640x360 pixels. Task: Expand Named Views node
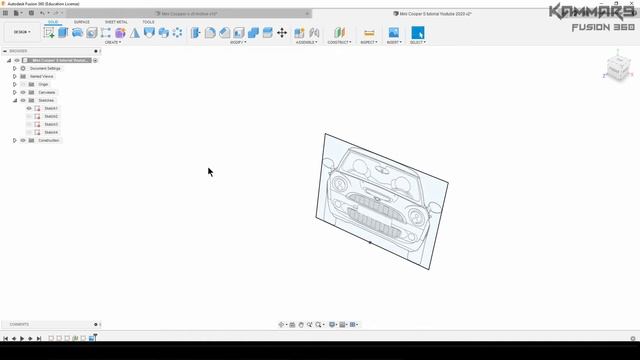pyautogui.click(x=15, y=76)
